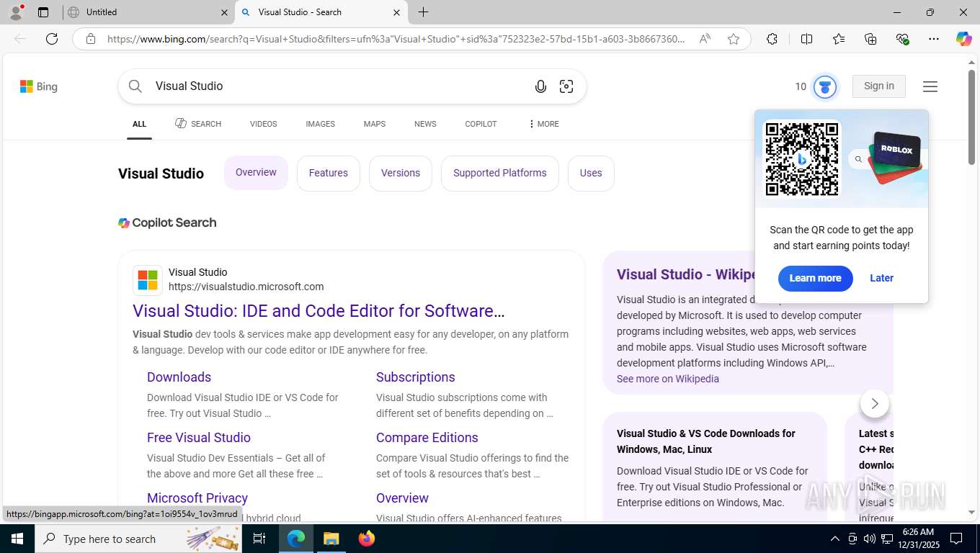Click the taskbar search box
Image resolution: width=980 pixels, height=553 pixels.
pyautogui.click(x=138, y=539)
